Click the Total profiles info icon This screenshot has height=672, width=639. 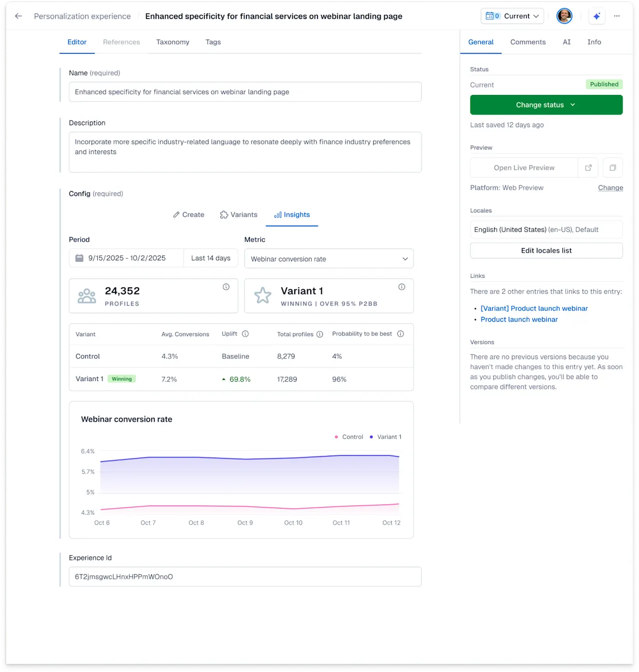click(319, 334)
